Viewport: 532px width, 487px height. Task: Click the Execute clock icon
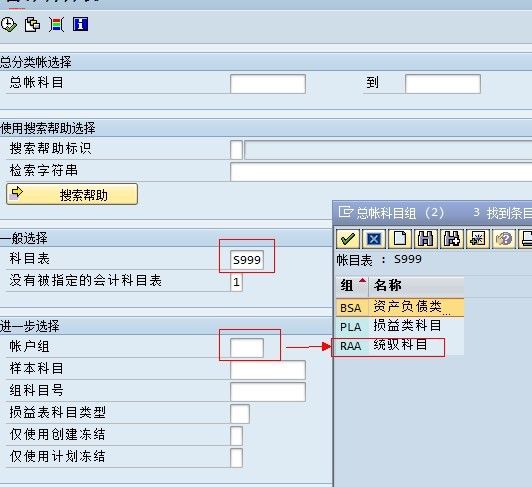[x=8, y=25]
